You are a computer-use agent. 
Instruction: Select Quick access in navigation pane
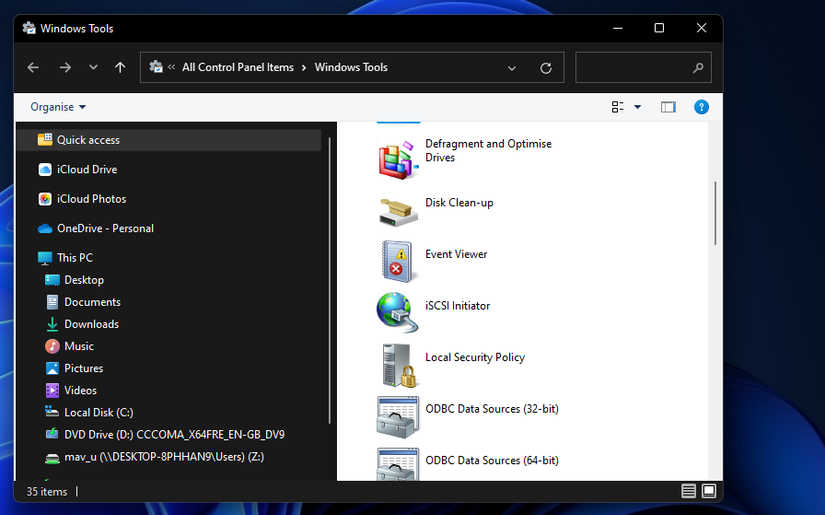point(169,140)
